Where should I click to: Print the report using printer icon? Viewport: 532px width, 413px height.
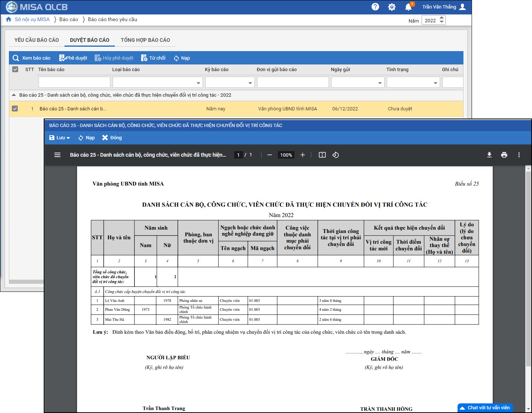click(504, 155)
